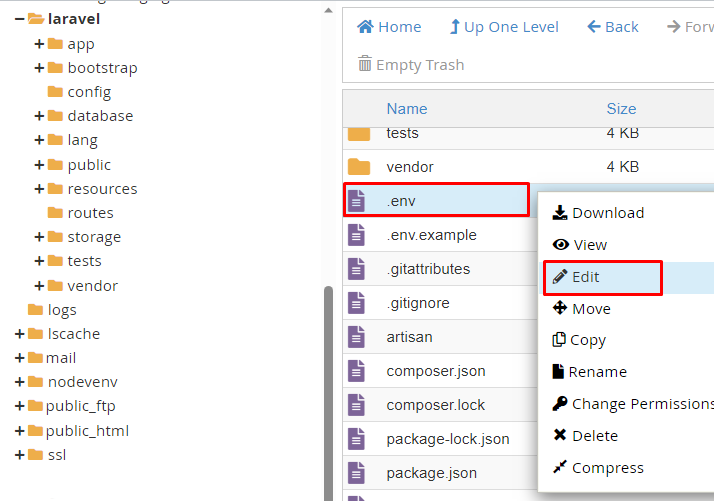Select the package.json file

440,473
